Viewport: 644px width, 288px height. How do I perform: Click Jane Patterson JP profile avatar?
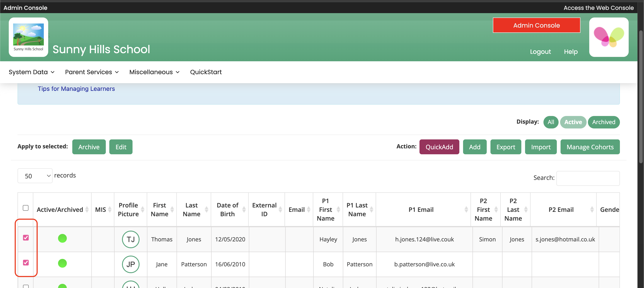[131, 264]
